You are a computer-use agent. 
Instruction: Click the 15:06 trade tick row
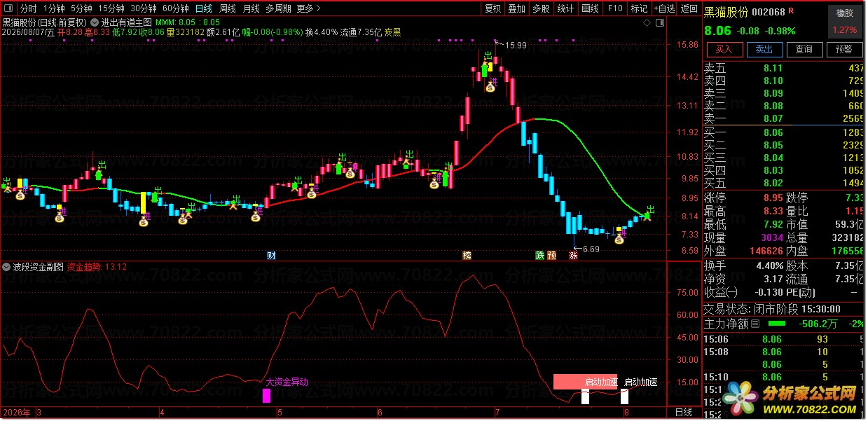pyautogui.click(x=784, y=340)
